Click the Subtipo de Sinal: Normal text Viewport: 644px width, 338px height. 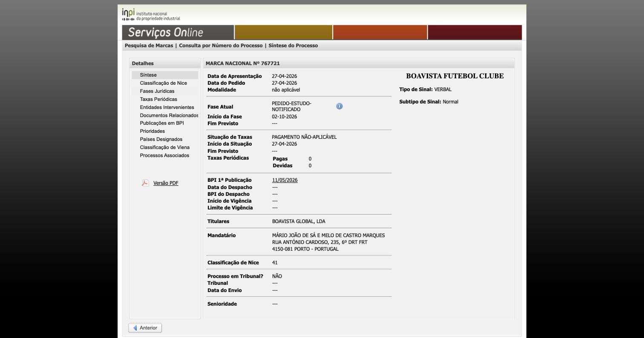point(428,102)
